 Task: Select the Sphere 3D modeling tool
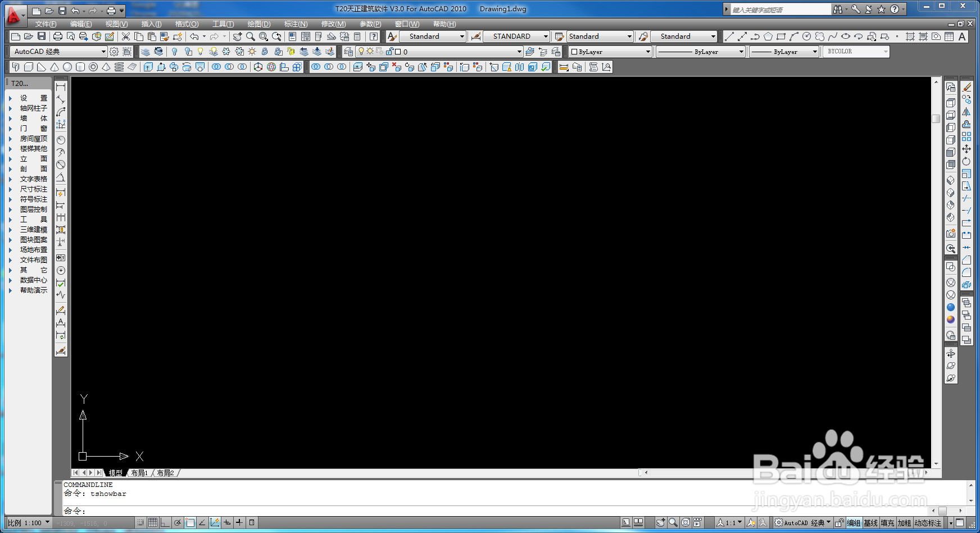click(x=67, y=67)
